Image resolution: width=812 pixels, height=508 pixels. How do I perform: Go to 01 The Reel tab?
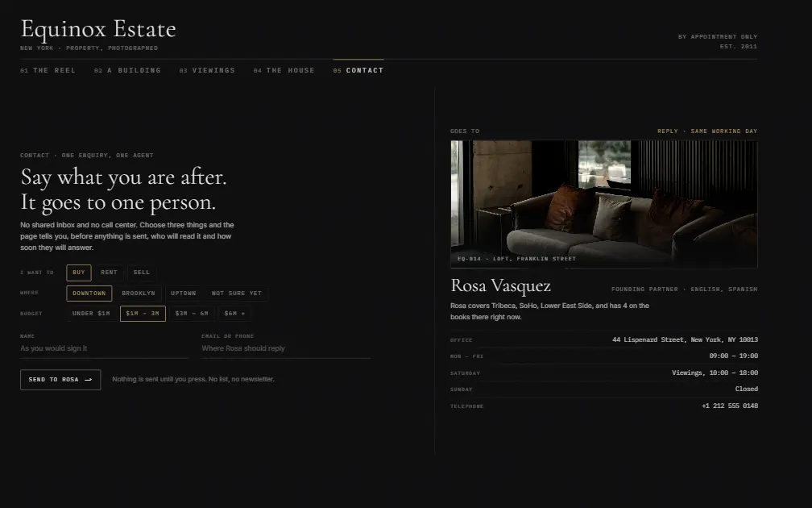click(x=48, y=70)
